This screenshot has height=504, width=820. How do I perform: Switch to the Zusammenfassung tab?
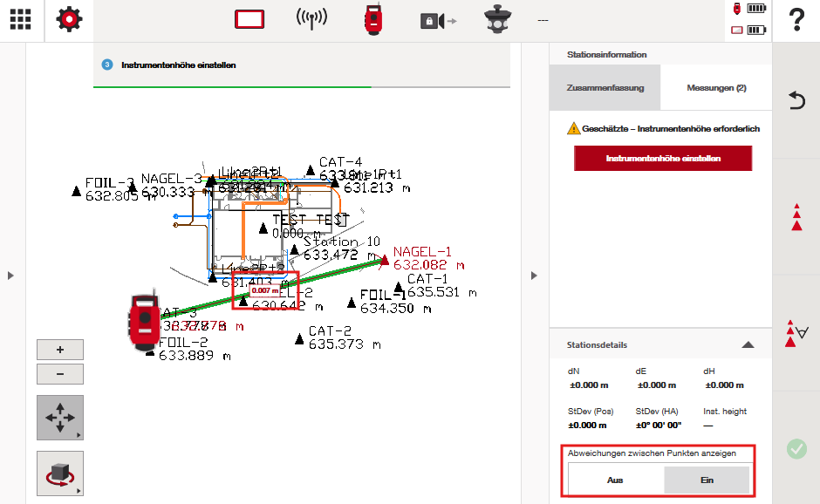click(x=605, y=88)
